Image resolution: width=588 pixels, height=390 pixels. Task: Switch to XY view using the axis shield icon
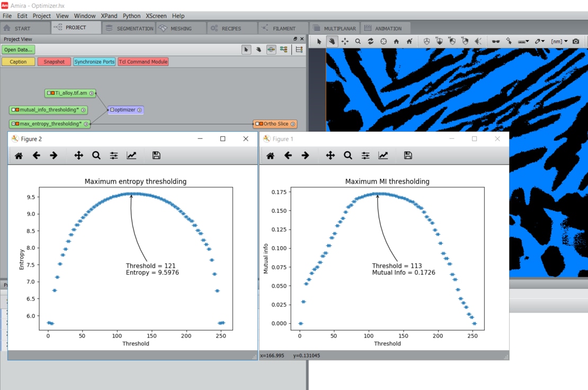click(x=439, y=41)
